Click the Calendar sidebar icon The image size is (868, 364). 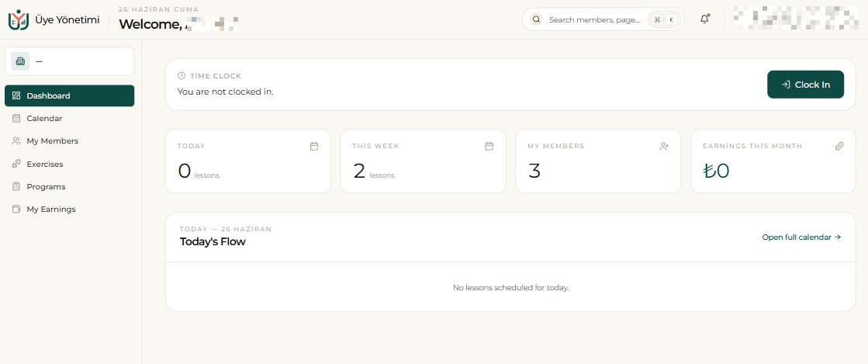click(16, 118)
